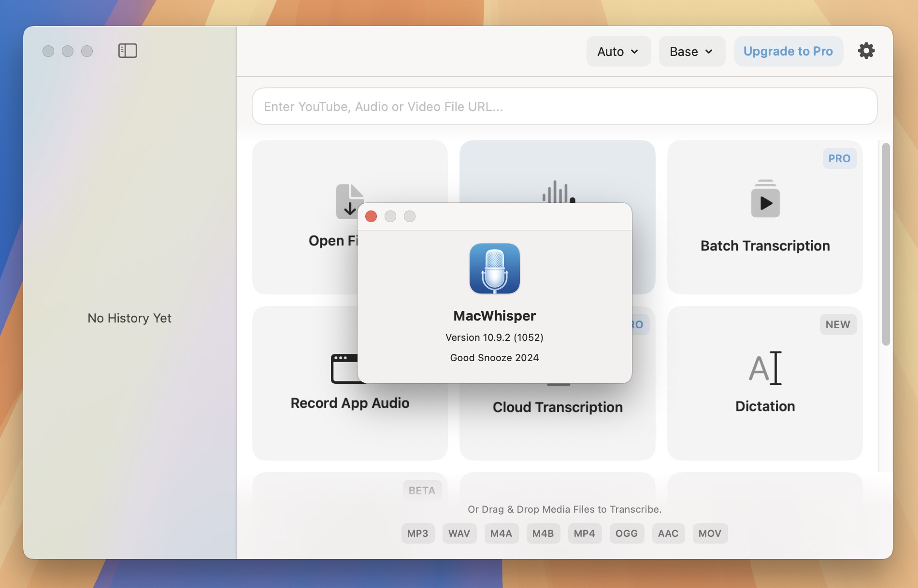Screen dimensions: 918x588
Task: Select the Dictation label
Action: click(765, 406)
